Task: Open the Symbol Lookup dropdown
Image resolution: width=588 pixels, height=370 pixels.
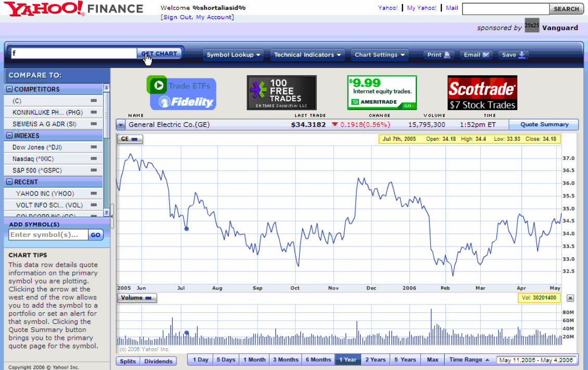Action: coord(233,55)
